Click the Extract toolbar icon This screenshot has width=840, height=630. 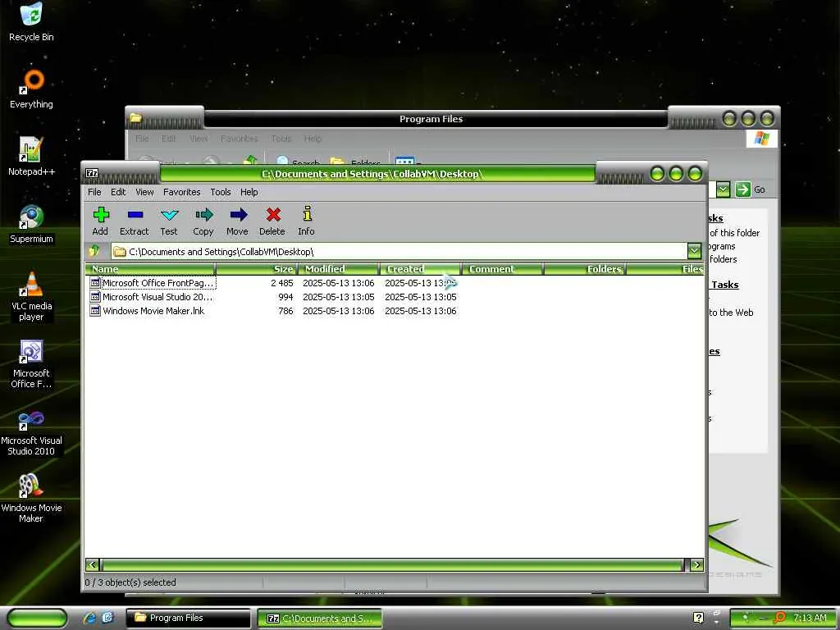[135, 215]
